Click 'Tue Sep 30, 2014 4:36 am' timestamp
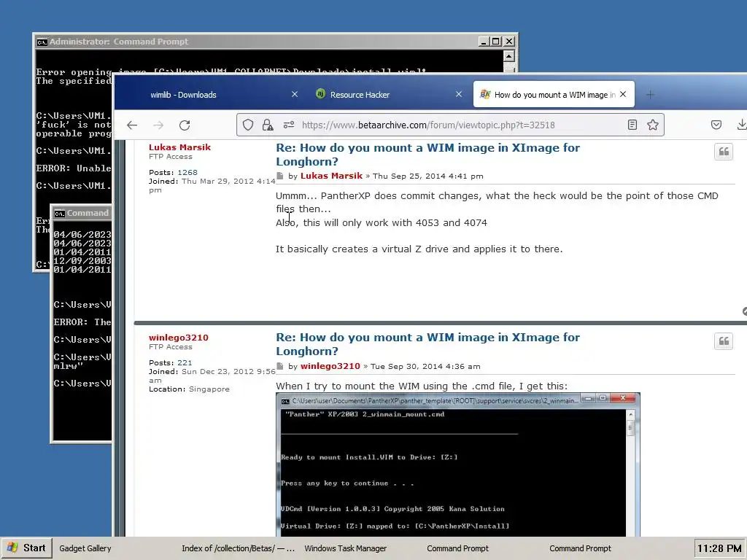 pos(425,367)
